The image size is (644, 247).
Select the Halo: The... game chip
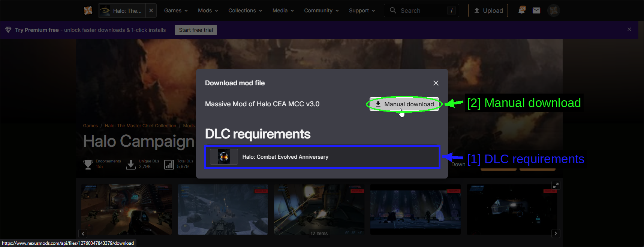pyautogui.click(x=122, y=10)
